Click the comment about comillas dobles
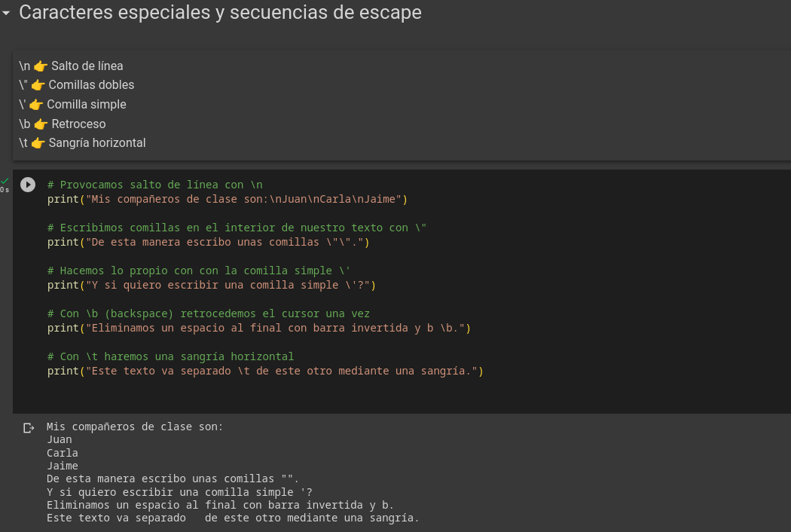This screenshot has height=532, width=791. (x=235, y=228)
